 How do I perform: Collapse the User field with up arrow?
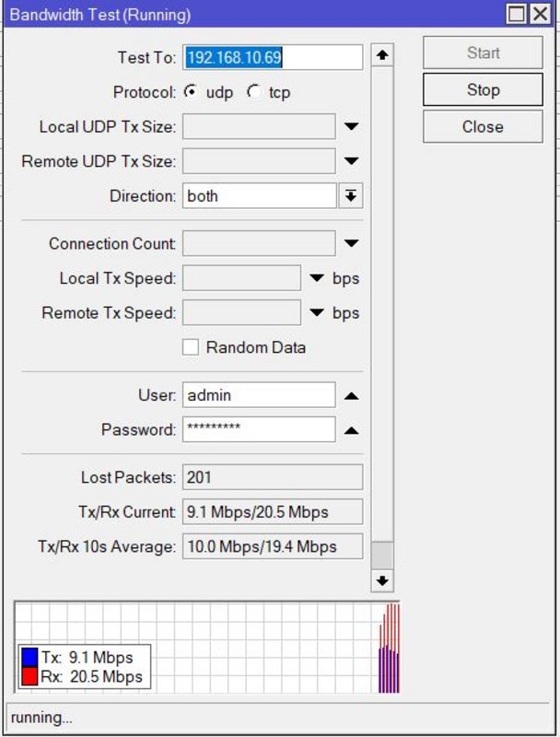[352, 396]
